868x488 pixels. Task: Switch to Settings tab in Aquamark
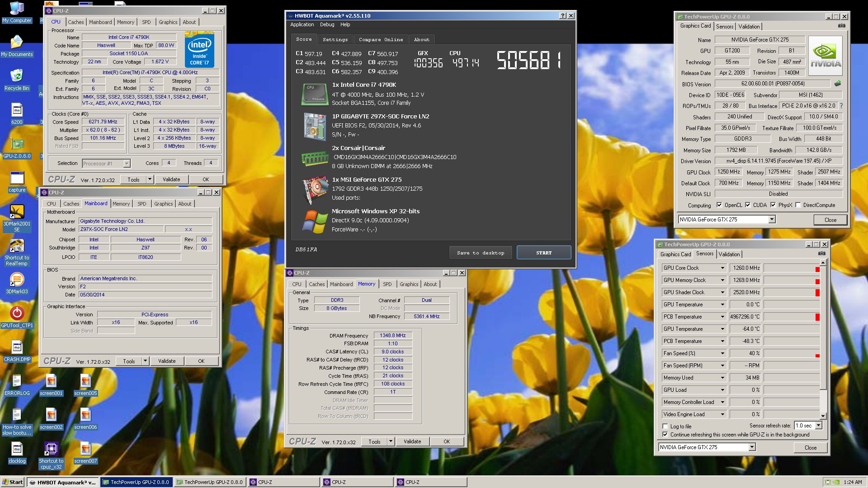click(x=335, y=39)
